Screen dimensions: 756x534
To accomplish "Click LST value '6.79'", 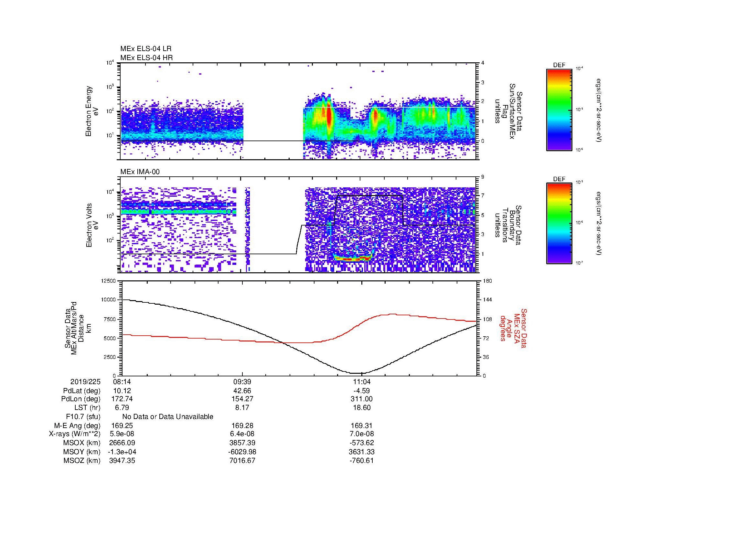I will click(122, 408).
